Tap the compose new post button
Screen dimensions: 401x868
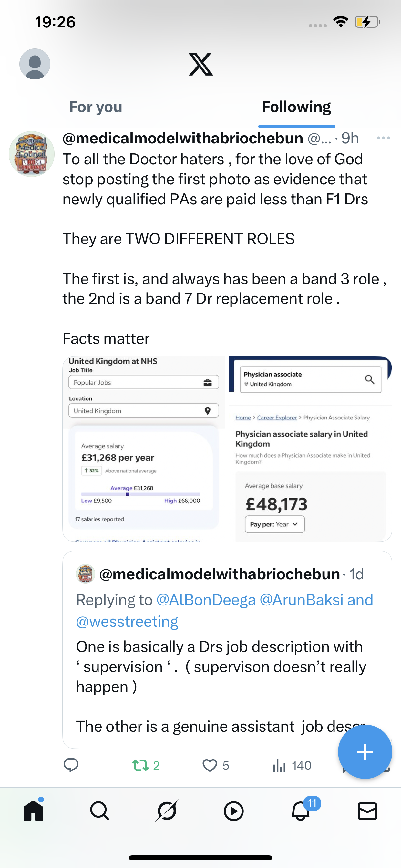[365, 752]
